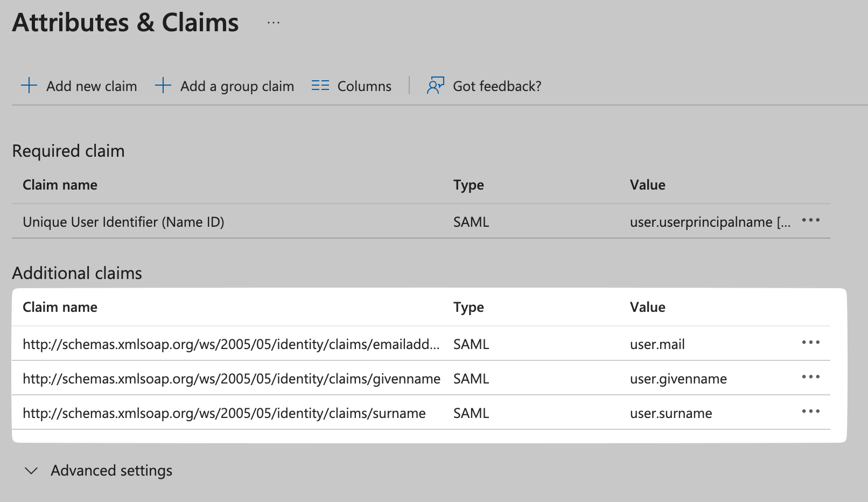
Task: Edit the surname claim URL entry
Action: [224, 413]
